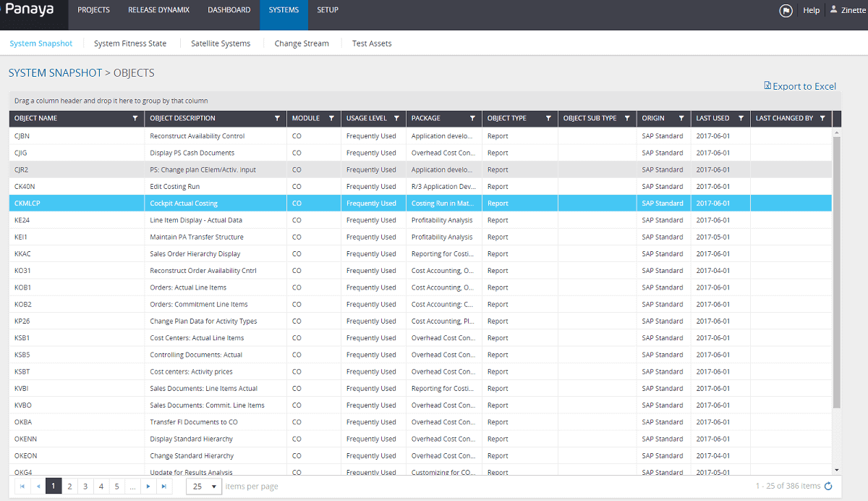The height and width of the screenshot is (501, 868).
Task: Open filter for Origin column
Action: (x=681, y=118)
